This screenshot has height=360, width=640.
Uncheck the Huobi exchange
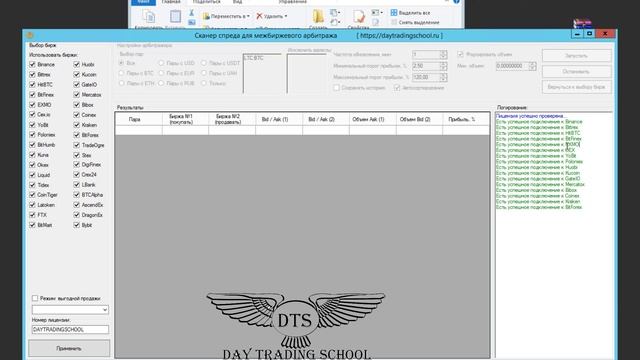coord(77,64)
